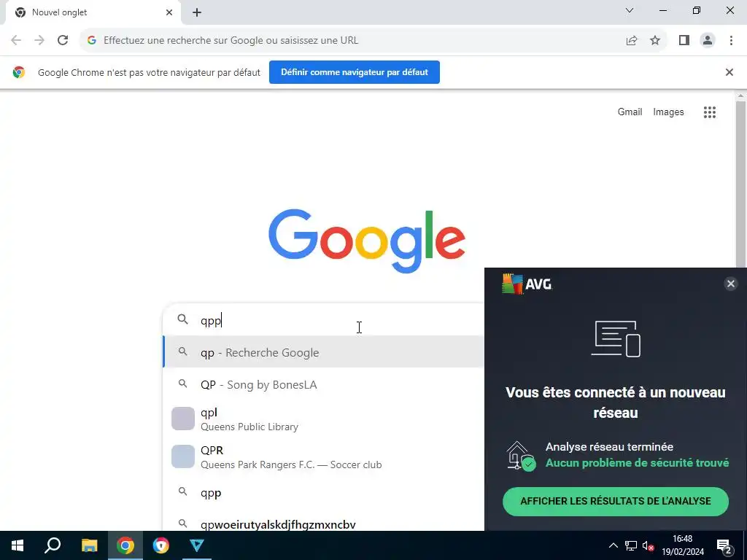Open the Windows Start menu

(18, 545)
